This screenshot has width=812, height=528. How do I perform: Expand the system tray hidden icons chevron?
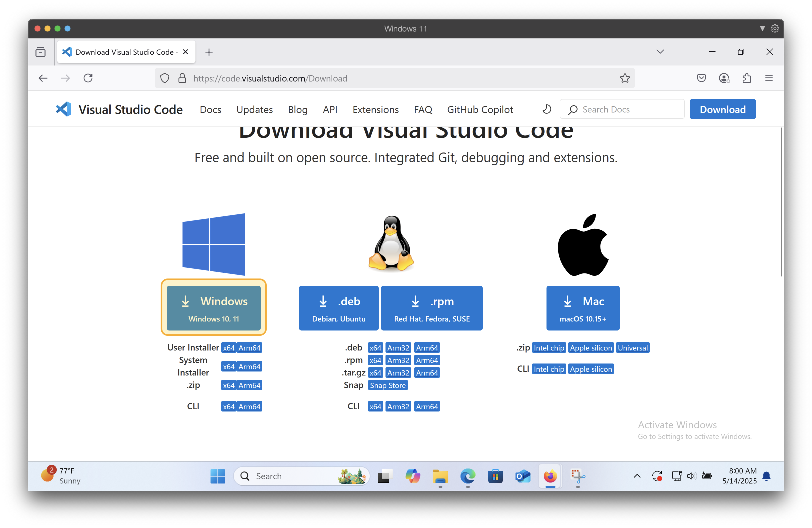coord(637,476)
